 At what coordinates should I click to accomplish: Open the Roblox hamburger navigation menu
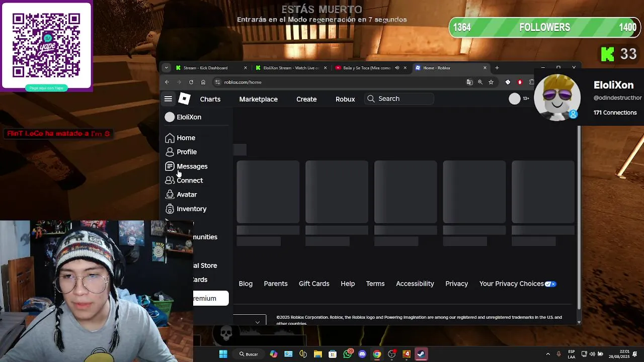(168, 99)
